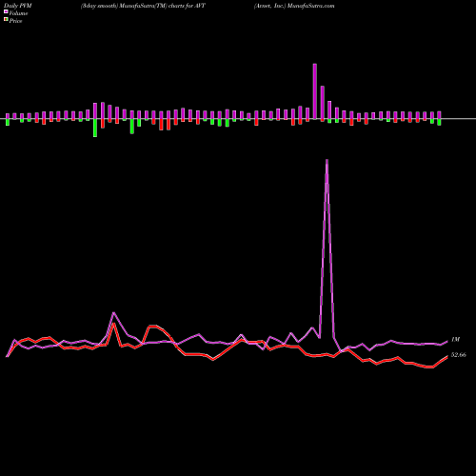476x476 pixels.
Task: Click the 'Daily PVM' title text
Action: click(18, 6)
